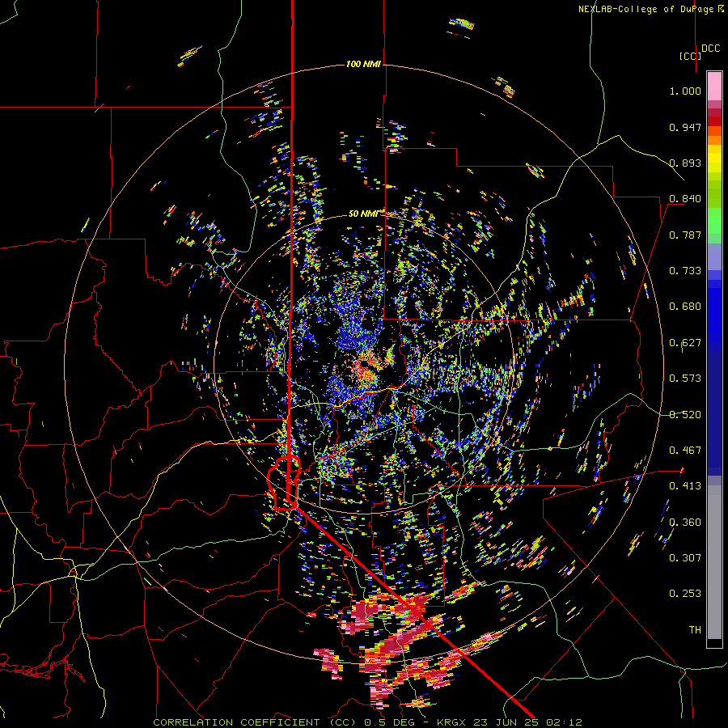Viewport: 728px width, 728px height.
Task: Click the 0.893 scale value
Action: pyautogui.click(x=685, y=163)
